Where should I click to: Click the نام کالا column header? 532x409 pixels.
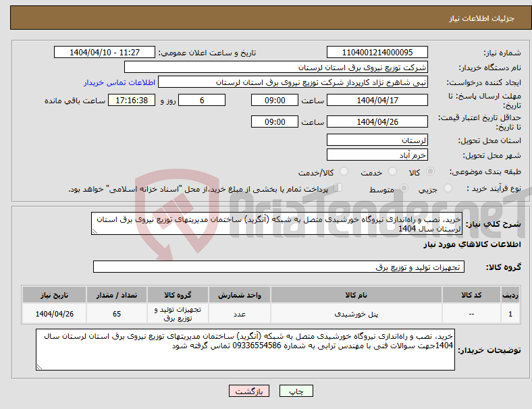click(x=356, y=295)
